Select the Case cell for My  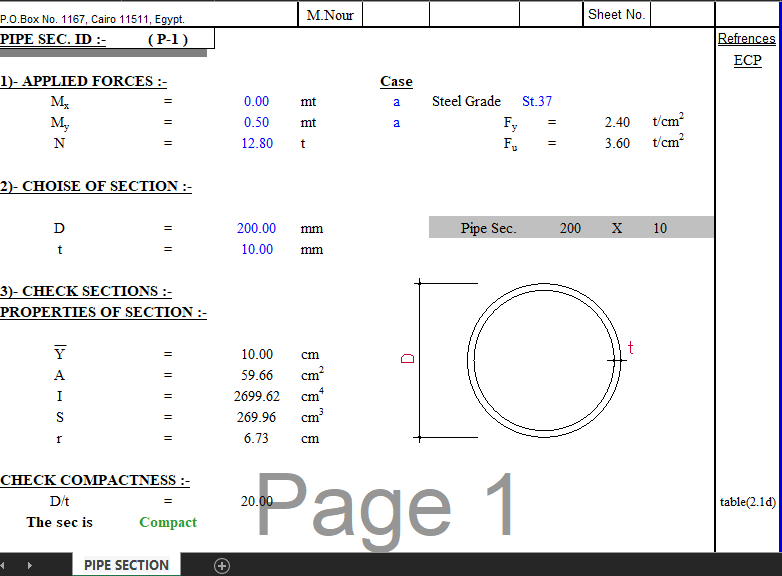(396, 123)
